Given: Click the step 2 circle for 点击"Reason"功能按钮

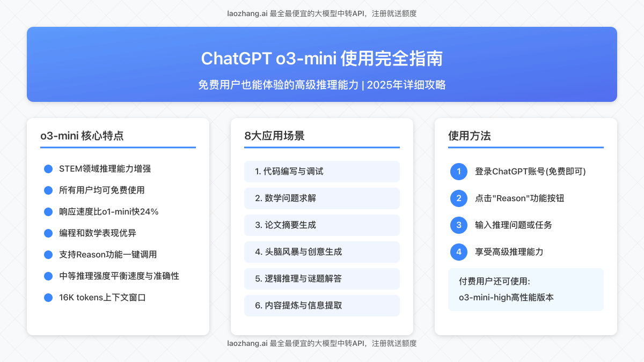Looking at the screenshot, I should (x=459, y=198).
